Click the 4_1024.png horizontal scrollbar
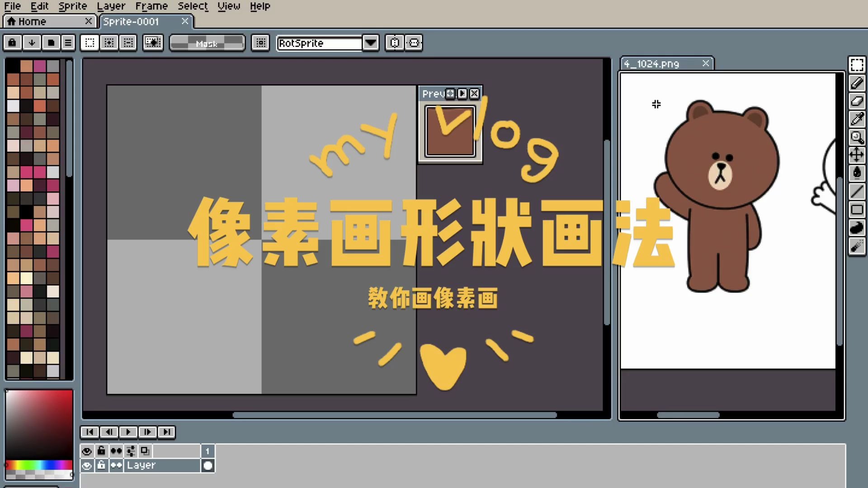 click(688, 415)
